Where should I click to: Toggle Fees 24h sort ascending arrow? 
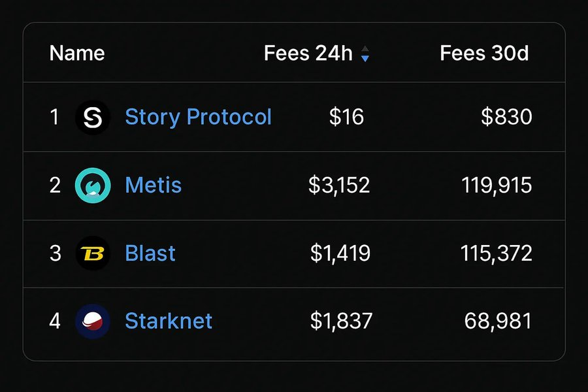tap(365, 49)
